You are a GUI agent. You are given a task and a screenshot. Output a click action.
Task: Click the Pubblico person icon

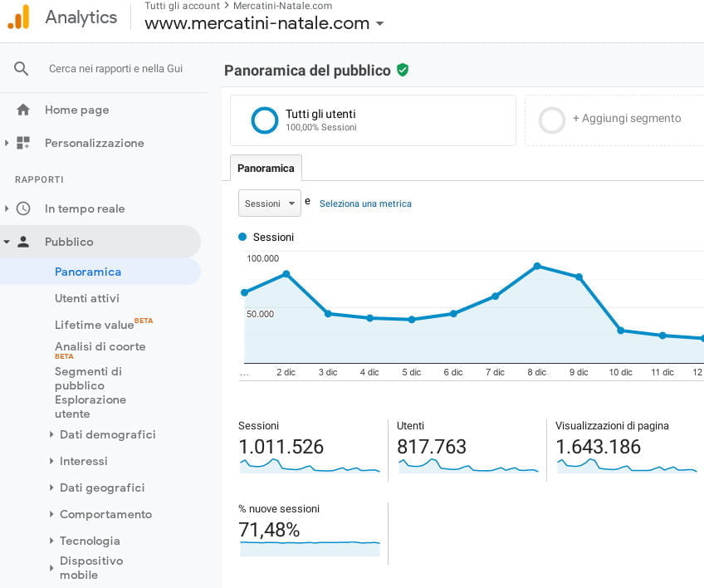coord(23,242)
